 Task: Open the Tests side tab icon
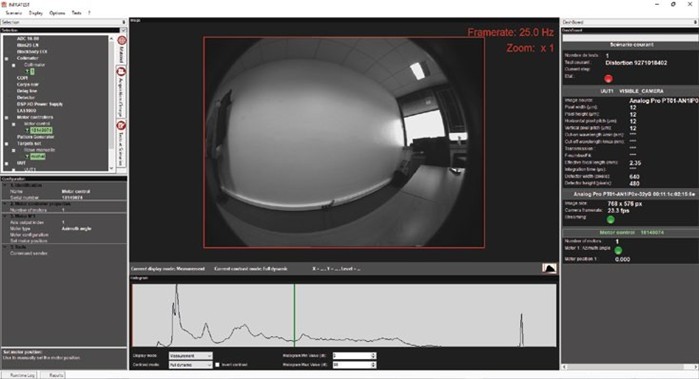click(x=121, y=126)
